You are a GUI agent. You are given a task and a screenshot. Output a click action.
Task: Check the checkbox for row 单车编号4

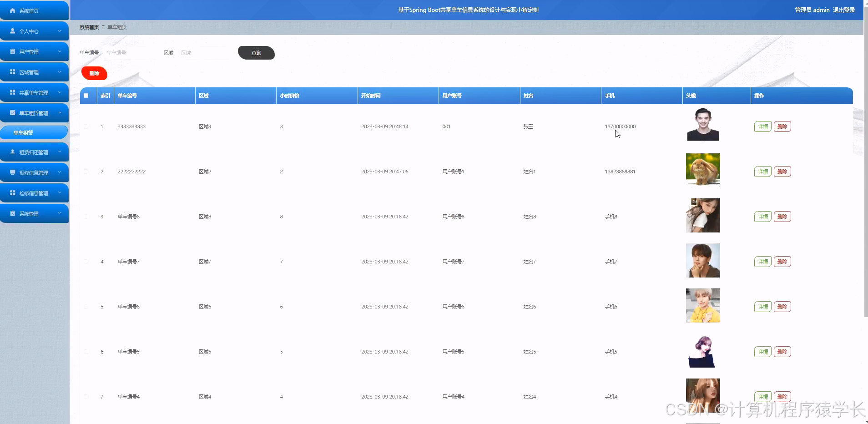point(86,397)
